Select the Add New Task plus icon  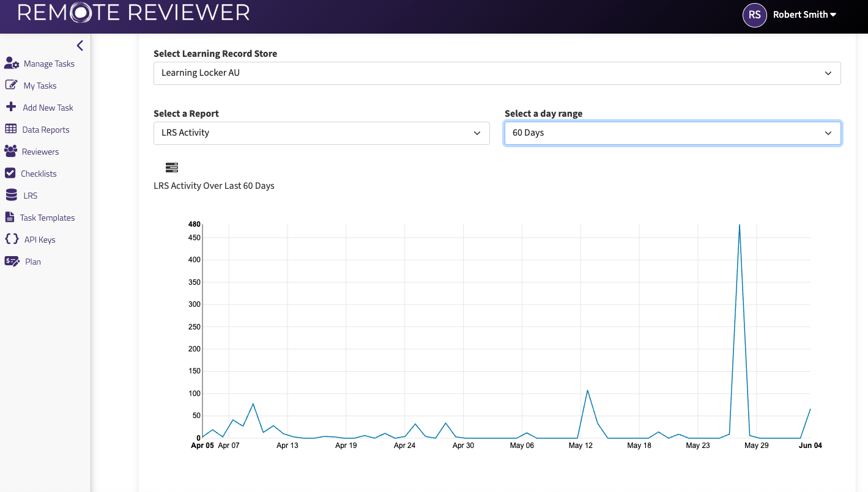(12, 107)
